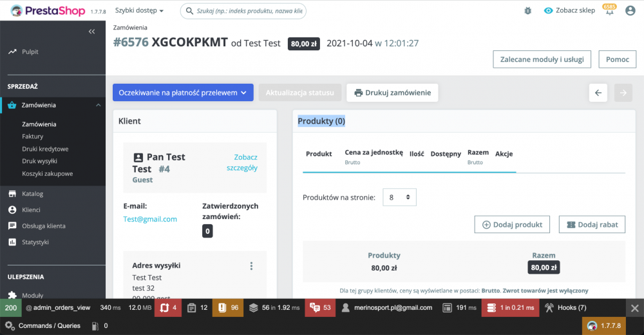Go to next order with right arrow
Image resolution: width=644 pixels, height=335 pixels.
click(623, 93)
